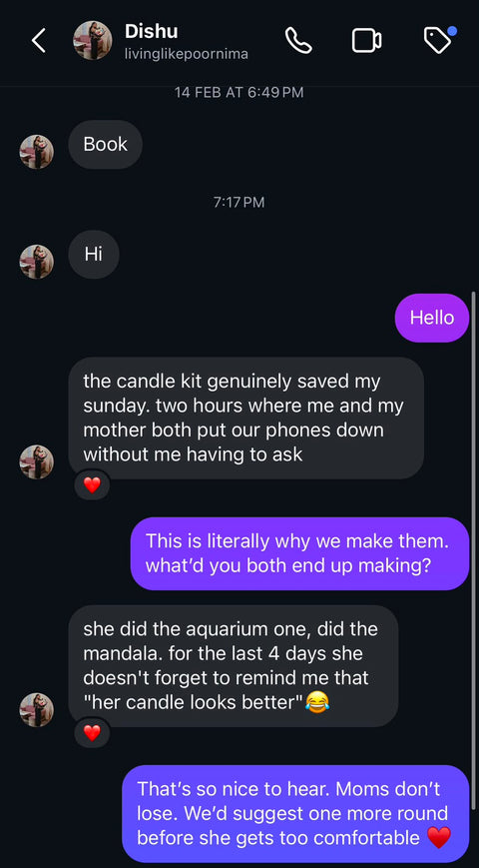Start a voice call with Dishu
Image resolution: width=479 pixels, height=868 pixels.
point(298,40)
